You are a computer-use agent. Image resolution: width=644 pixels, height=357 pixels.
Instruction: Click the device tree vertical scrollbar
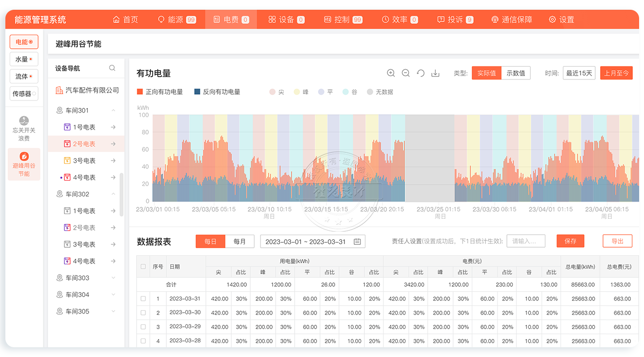[121, 194]
